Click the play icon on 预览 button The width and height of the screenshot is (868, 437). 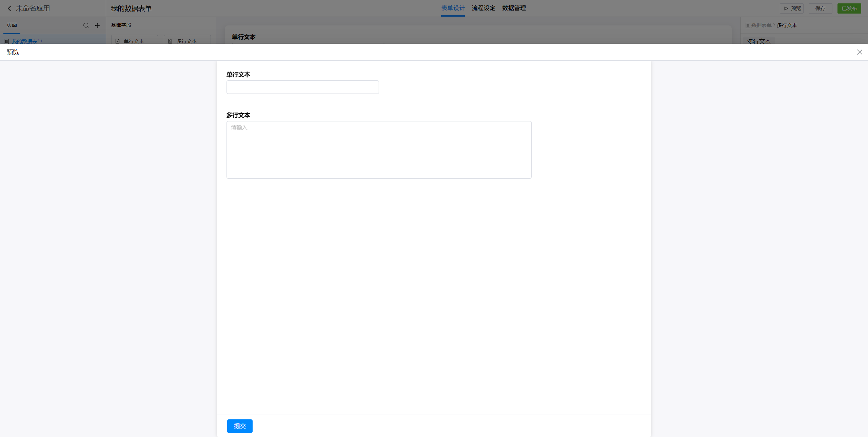786,8
